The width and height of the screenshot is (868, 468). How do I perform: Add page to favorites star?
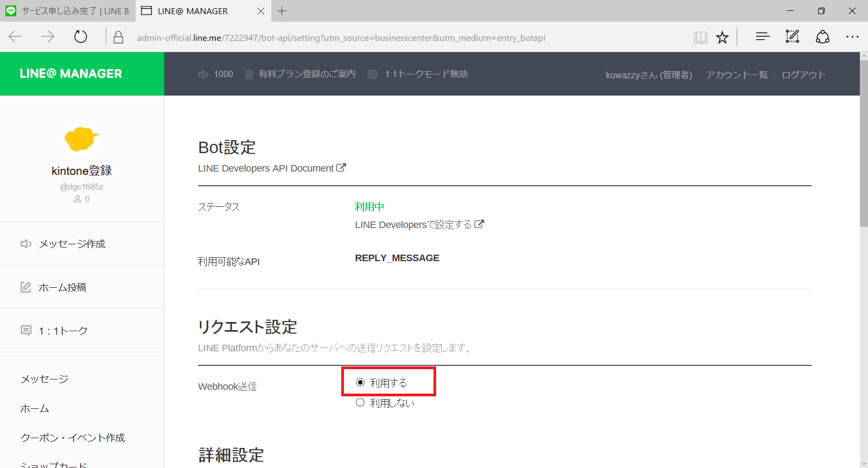click(x=722, y=37)
